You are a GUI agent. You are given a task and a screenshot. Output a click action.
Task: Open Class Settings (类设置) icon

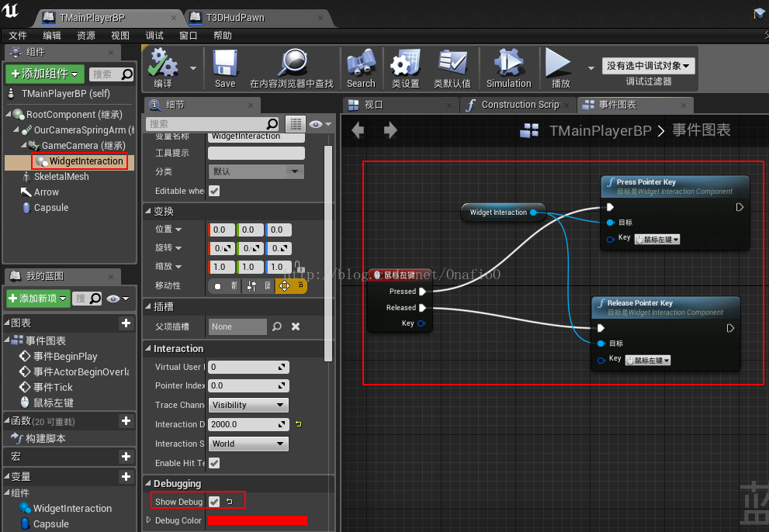[x=406, y=63]
